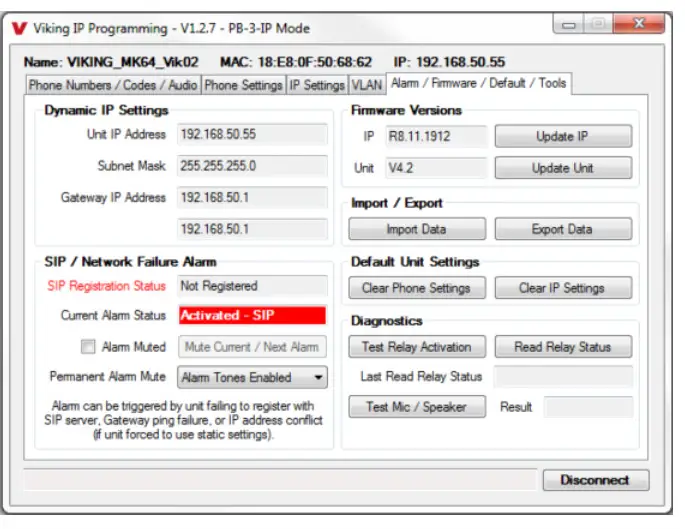Click the Subnet Mask field
Viewport: 685px width, 529px height.
(x=252, y=166)
